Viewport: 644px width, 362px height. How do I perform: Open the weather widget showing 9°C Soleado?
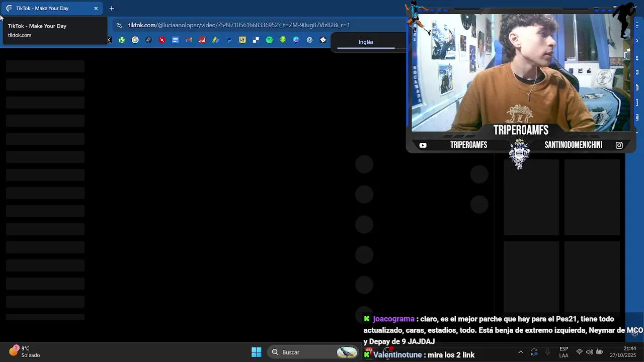coord(25,352)
